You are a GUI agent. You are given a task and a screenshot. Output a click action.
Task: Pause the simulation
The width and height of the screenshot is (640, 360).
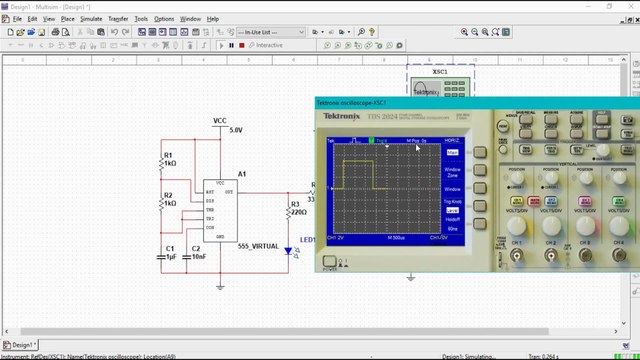pyautogui.click(x=231, y=46)
